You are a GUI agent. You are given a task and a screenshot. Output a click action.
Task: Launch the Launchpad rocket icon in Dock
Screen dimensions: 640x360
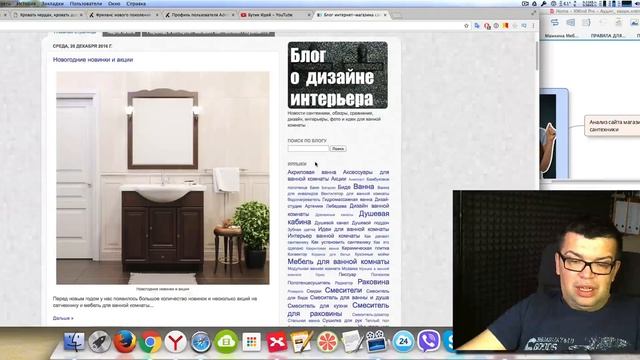100,342
